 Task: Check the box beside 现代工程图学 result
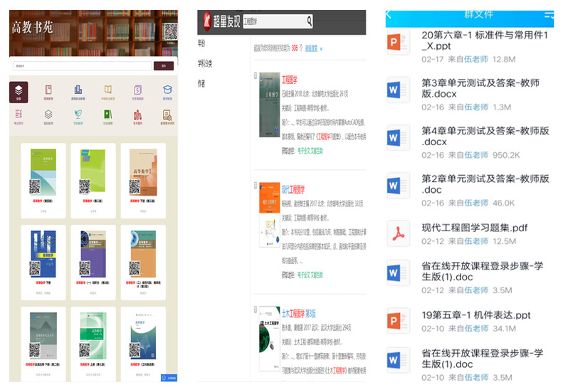[x=255, y=186]
